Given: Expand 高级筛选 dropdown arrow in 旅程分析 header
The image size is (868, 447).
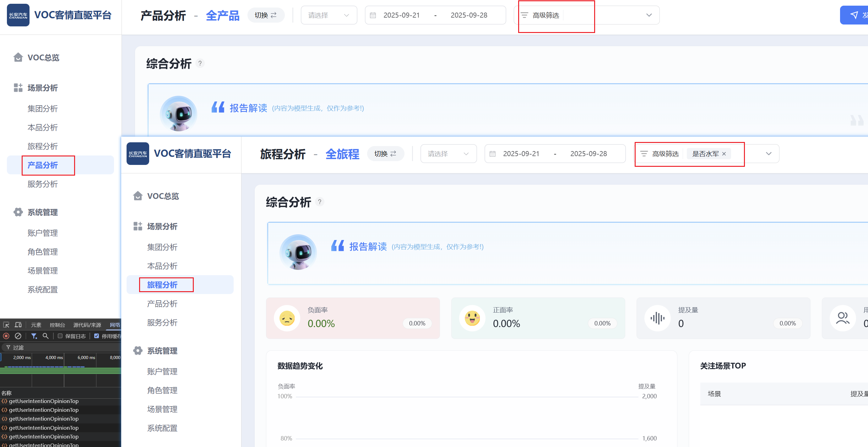Looking at the screenshot, I should pyautogui.click(x=768, y=154).
